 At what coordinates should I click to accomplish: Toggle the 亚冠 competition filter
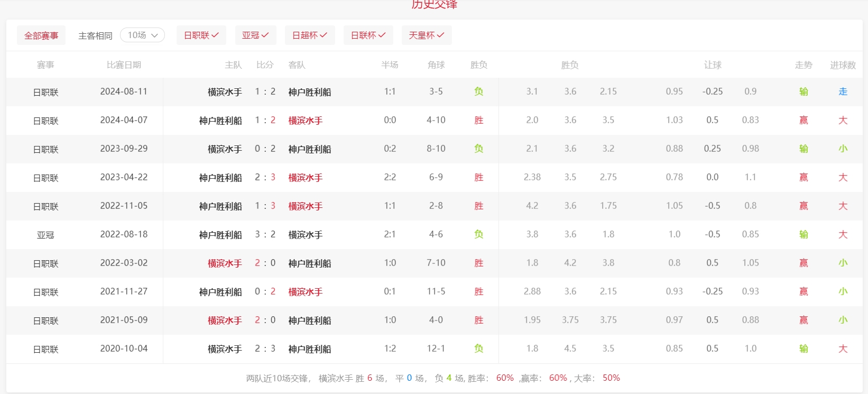(255, 35)
